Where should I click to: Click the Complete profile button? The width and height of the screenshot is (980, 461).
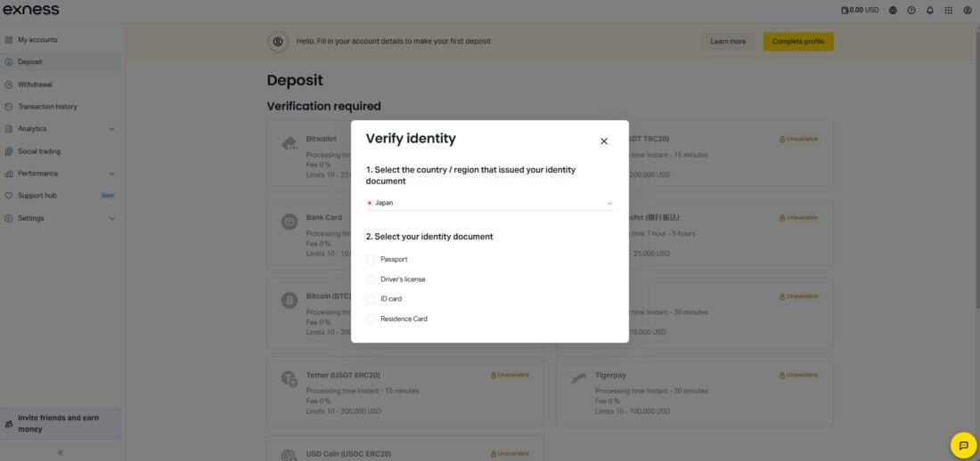(x=798, y=41)
